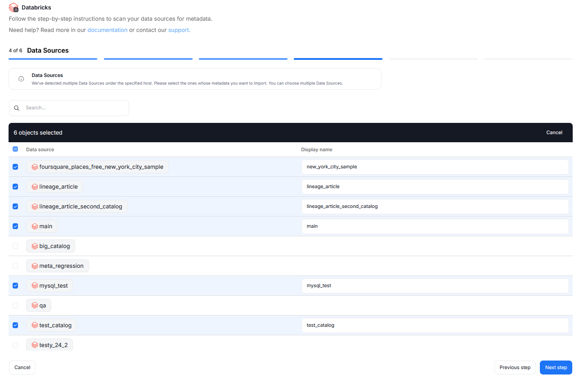Go back using Previous step button
The height and width of the screenshot is (379, 588).
[x=515, y=367]
